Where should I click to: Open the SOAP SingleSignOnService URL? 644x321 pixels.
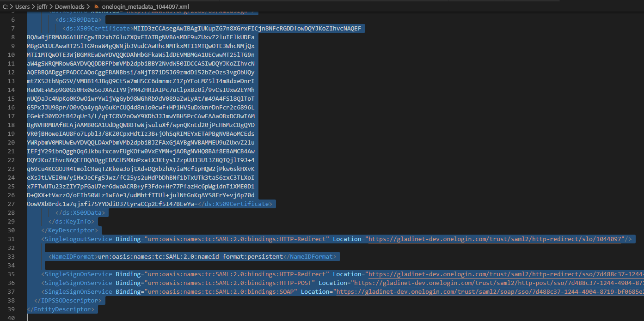[x=490, y=291]
